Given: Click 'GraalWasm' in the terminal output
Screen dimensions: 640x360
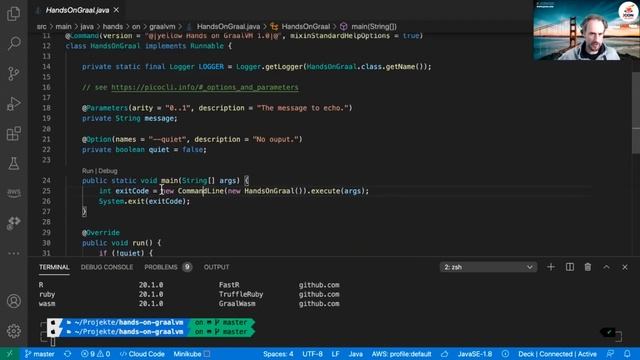Looking at the screenshot, I should coord(237,304).
